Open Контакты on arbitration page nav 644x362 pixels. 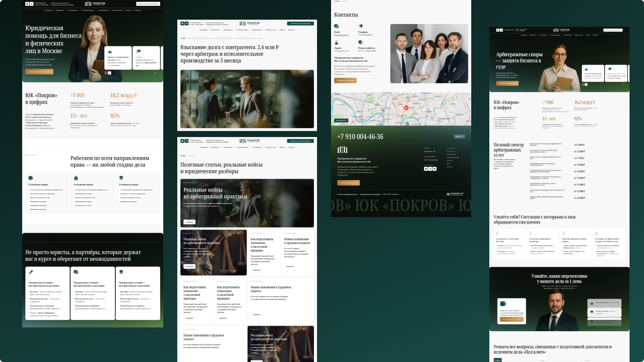(x=596, y=35)
